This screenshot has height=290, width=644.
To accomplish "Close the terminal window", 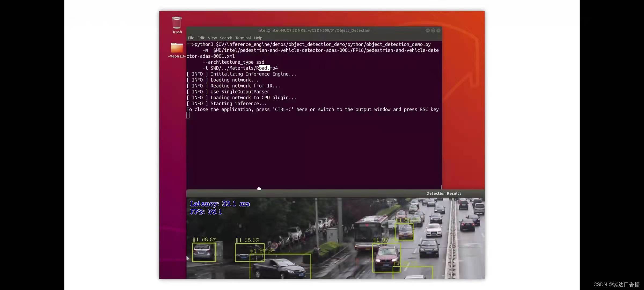I will pyautogui.click(x=438, y=31).
